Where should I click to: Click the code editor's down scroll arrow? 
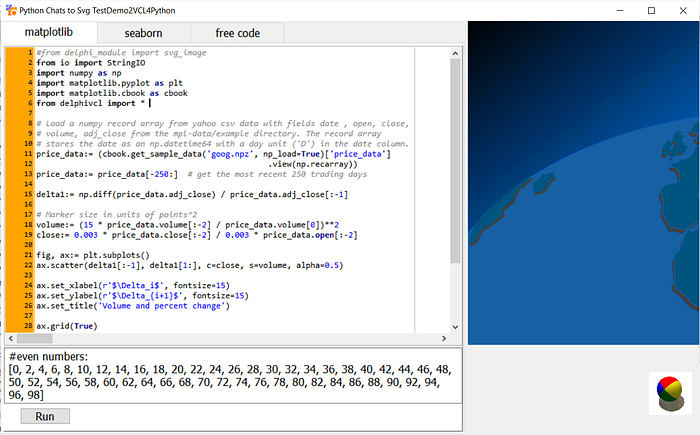coord(455,327)
